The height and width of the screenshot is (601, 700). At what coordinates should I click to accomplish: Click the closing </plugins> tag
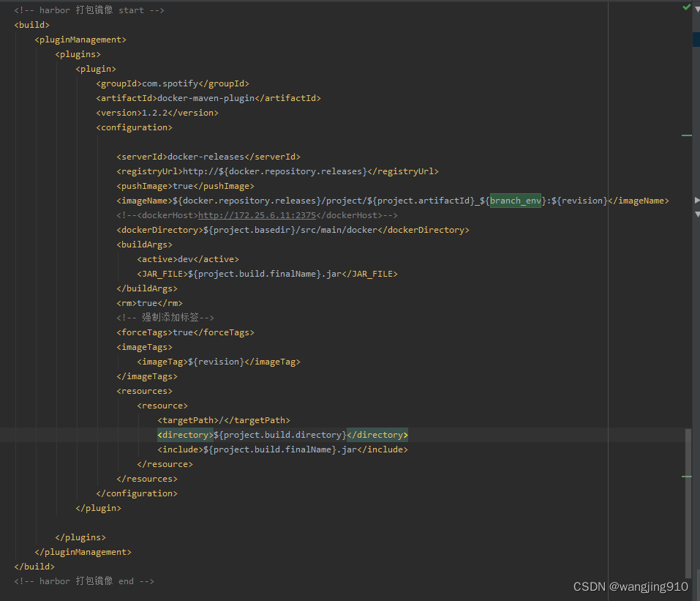[x=80, y=537]
